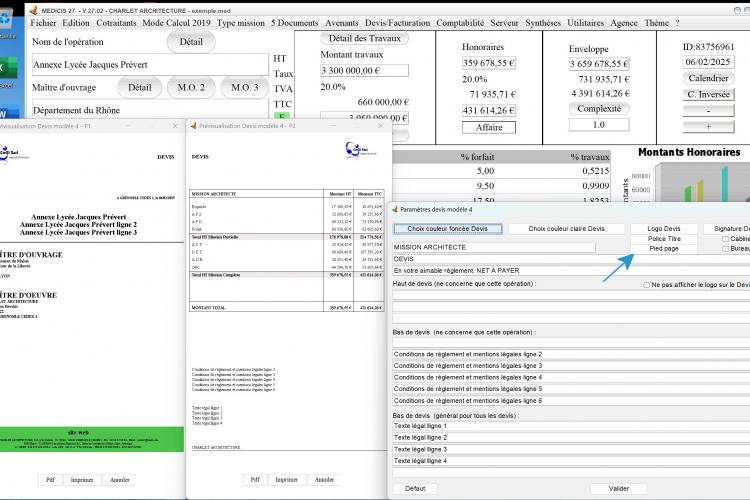
Task: Open the Excel desktop shortcut icon
Action: click(x=8, y=67)
